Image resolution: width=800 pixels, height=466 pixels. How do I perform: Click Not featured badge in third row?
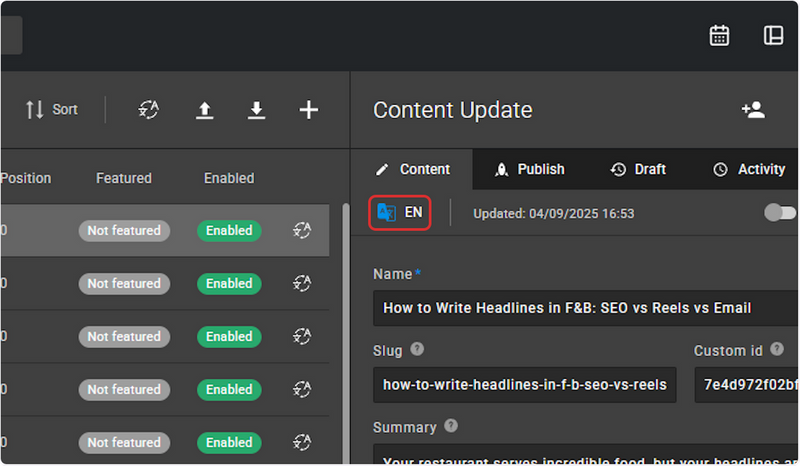[x=124, y=337]
